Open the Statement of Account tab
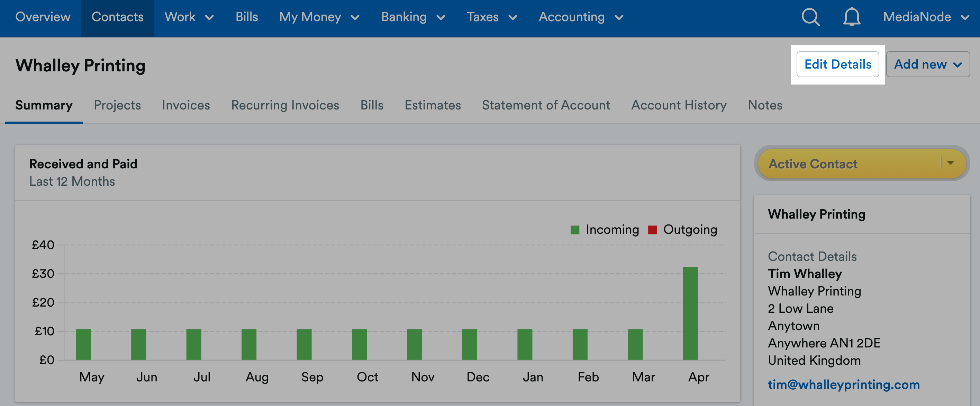The width and height of the screenshot is (980, 406). click(x=546, y=105)
